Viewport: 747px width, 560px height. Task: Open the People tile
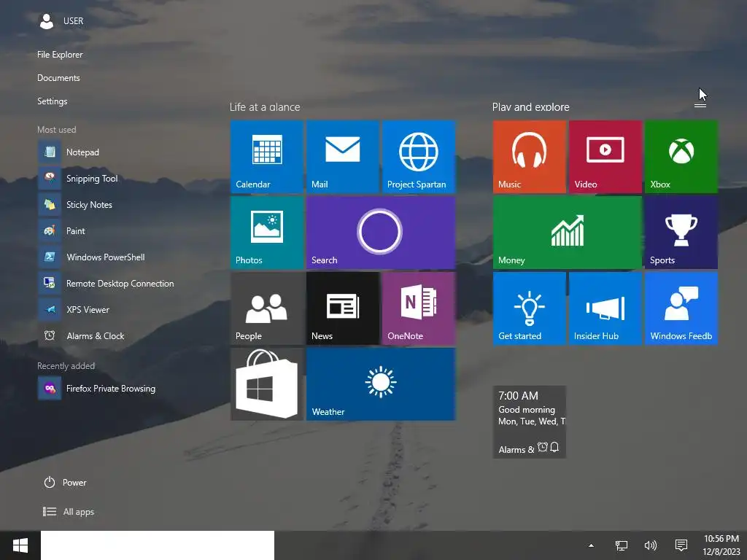266,308
